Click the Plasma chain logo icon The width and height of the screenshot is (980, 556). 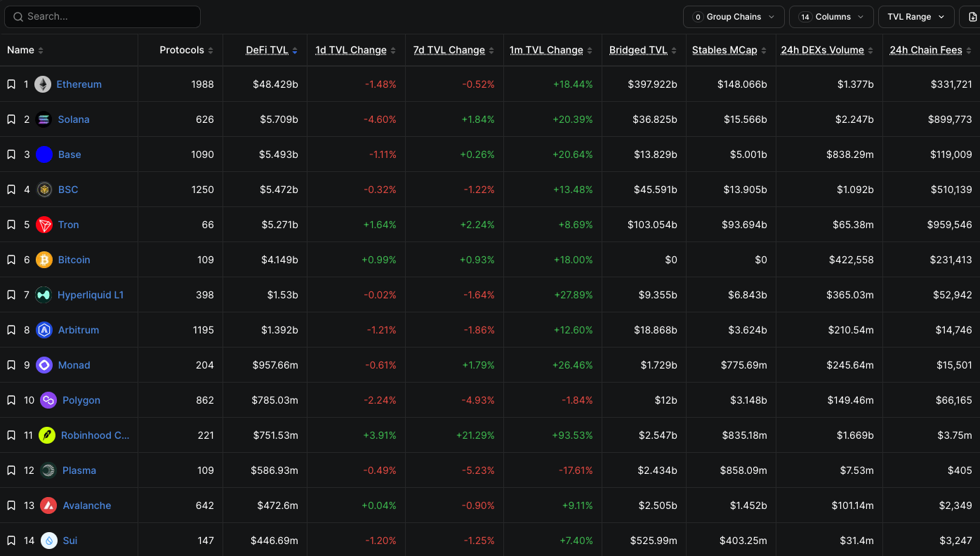click(x=48, y=470)
